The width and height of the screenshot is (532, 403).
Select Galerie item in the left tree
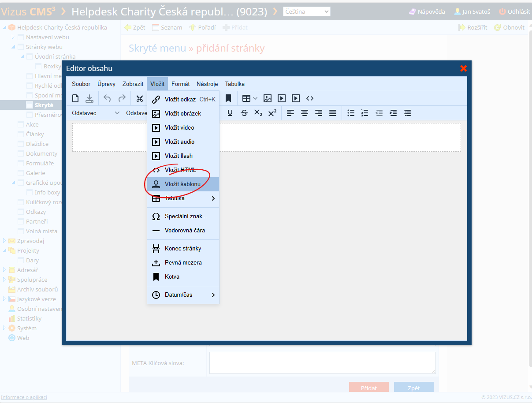(x=35, y=173)
